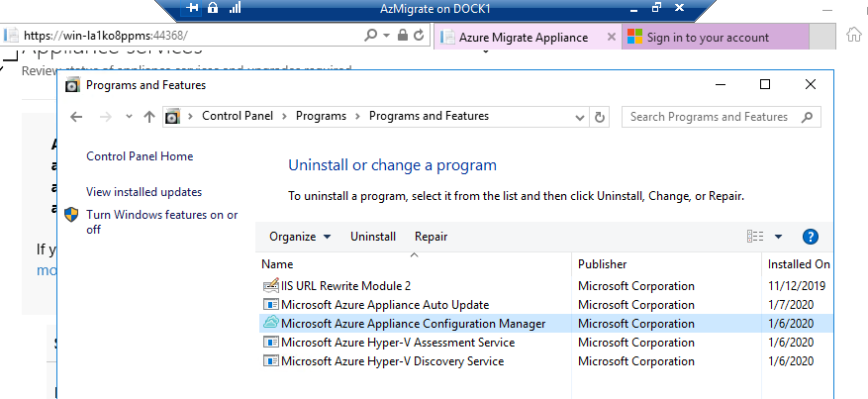Click the Hyper-V Discovery Service icon
The image size is (868, 399).
(271, 361)
